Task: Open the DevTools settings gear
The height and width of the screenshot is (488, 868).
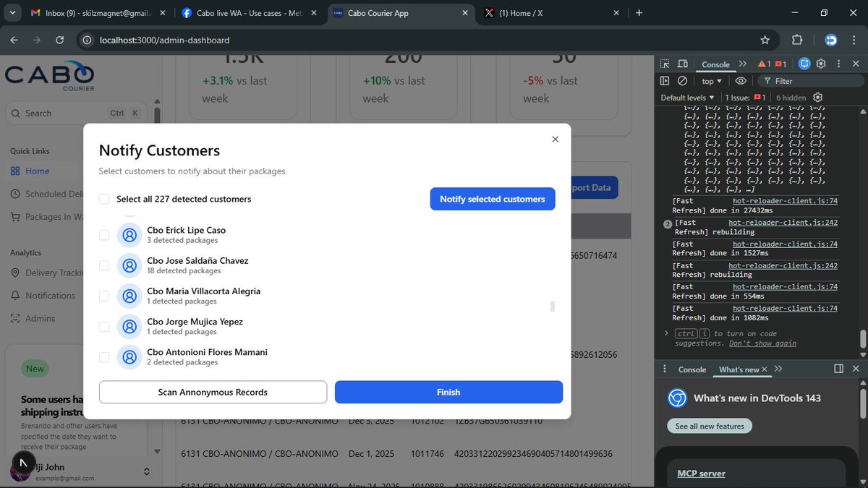Action: (x=821, y=64)
